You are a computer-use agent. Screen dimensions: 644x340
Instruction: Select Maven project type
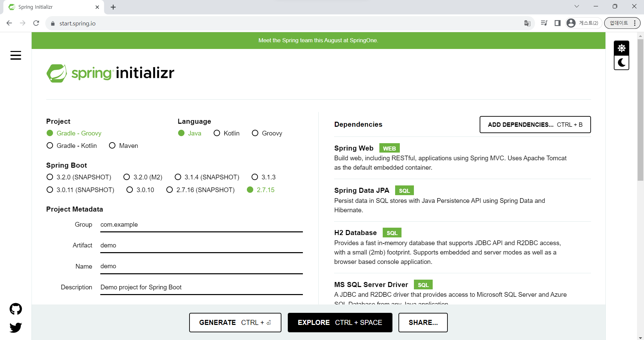(x=123, y=146)
